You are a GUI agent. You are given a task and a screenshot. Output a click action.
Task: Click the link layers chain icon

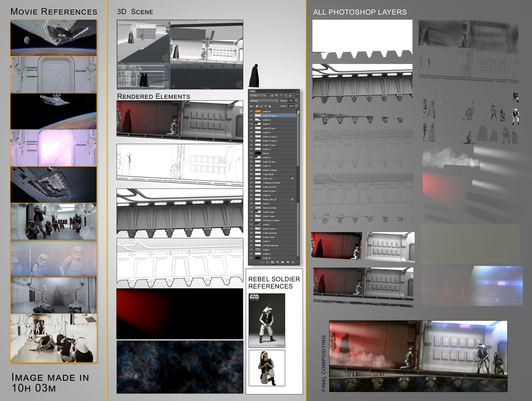[262, 262]
